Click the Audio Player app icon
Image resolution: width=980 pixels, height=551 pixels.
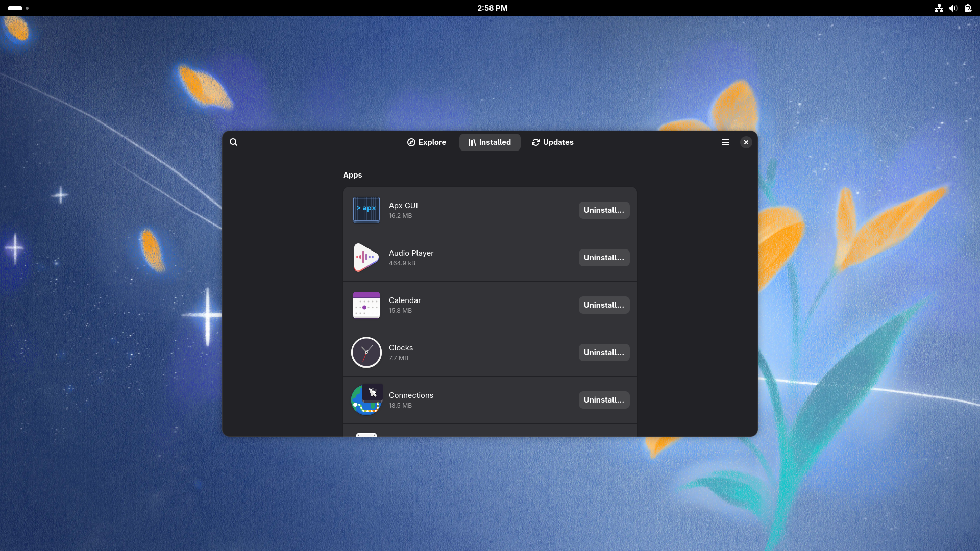click(x=366, y=257)
